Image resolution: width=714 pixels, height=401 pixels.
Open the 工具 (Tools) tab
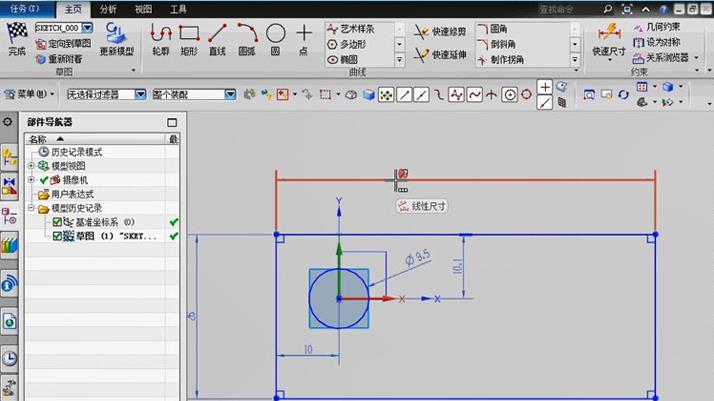(x=178, y=9)
